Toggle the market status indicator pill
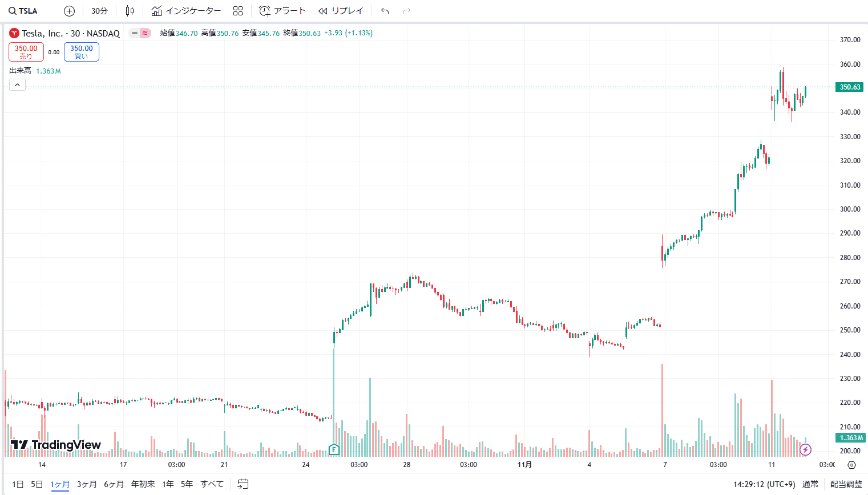This screenshot has width=868, height=495. tap(140, 33)
